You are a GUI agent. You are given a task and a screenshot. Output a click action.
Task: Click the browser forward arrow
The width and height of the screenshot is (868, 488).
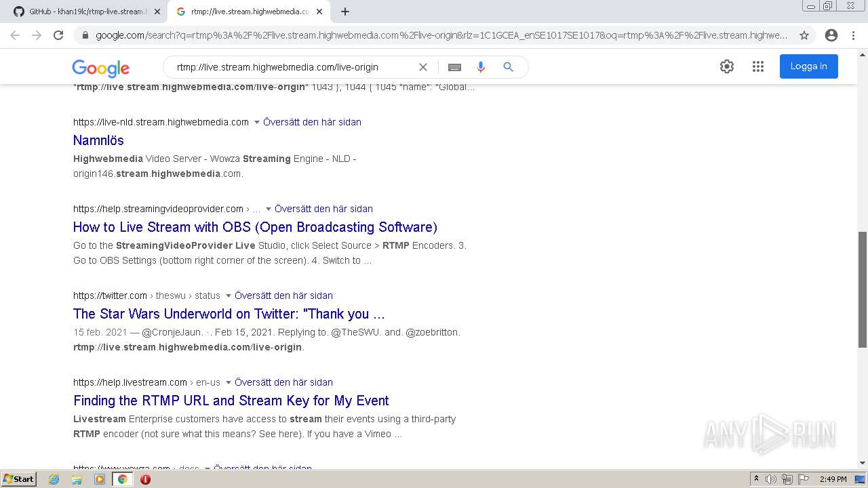(37, 35)
